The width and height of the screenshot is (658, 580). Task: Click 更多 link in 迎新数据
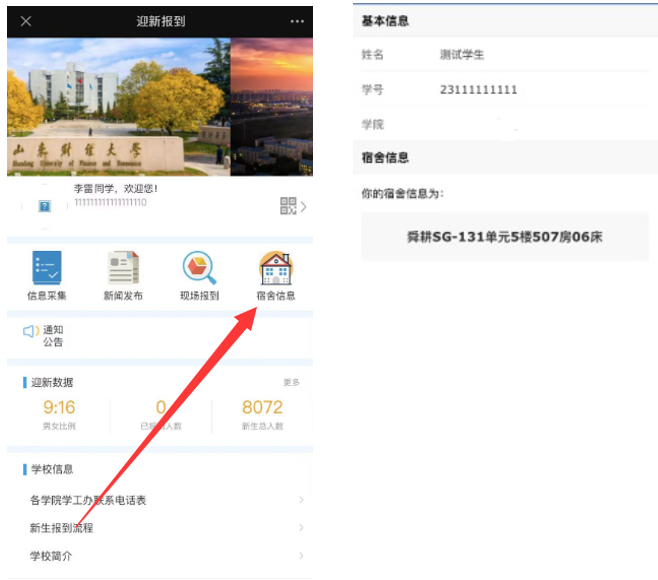291,383
